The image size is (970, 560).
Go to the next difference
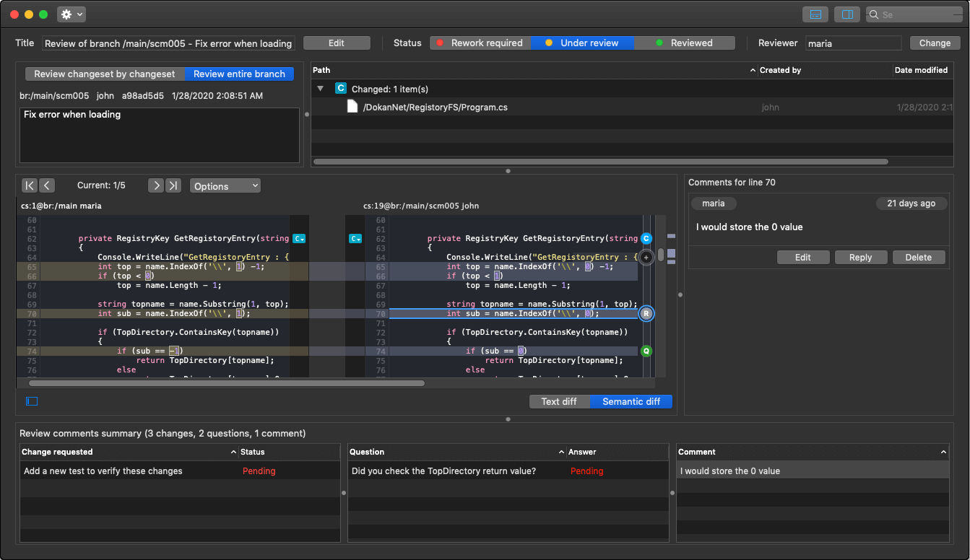(155, 185)
